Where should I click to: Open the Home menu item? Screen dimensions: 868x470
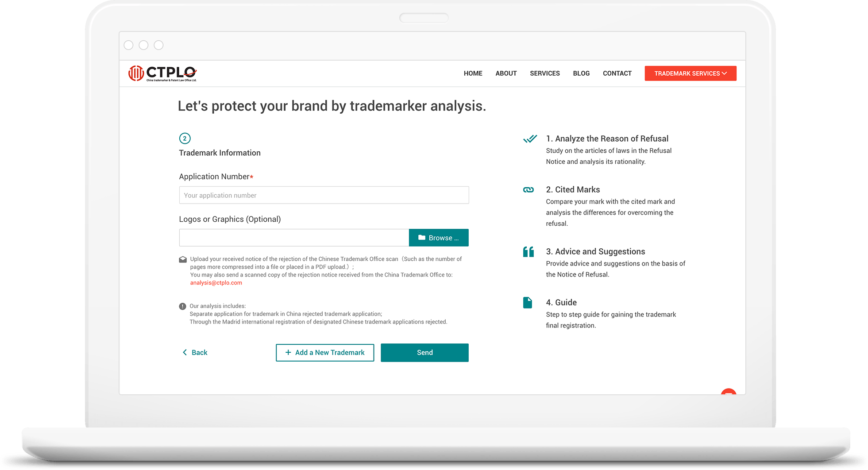click(x=473, y=73)
